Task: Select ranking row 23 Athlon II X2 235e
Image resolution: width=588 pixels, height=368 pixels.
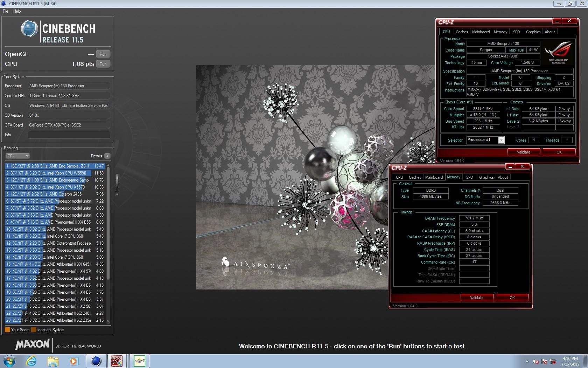Action: [55, 320]
